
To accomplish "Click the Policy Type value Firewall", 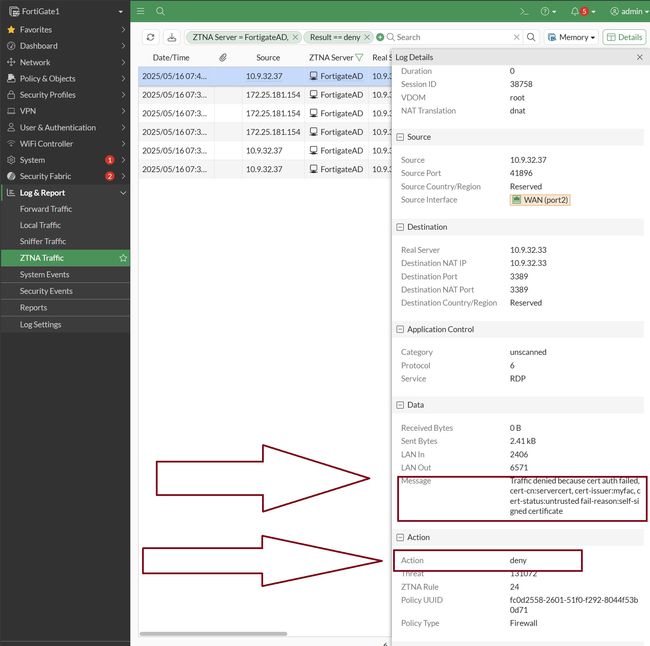I will (524, 623).
